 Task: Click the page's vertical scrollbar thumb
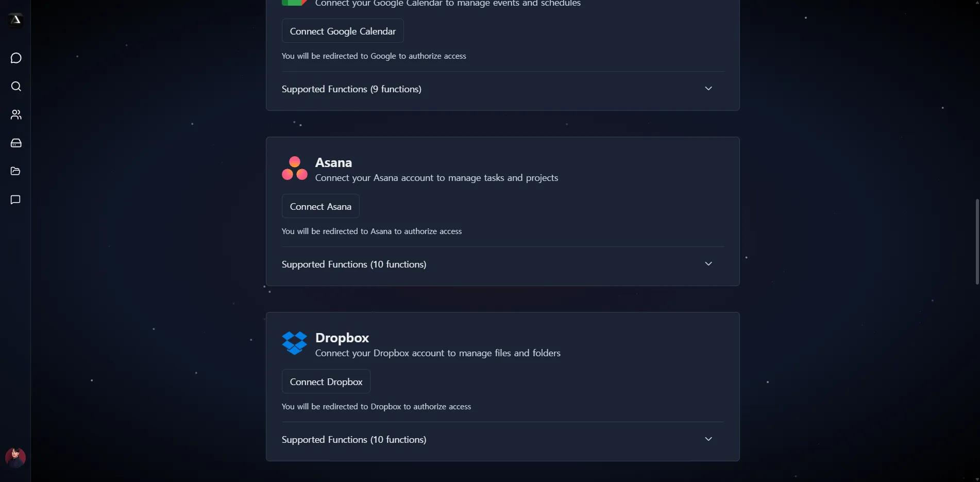977,241
